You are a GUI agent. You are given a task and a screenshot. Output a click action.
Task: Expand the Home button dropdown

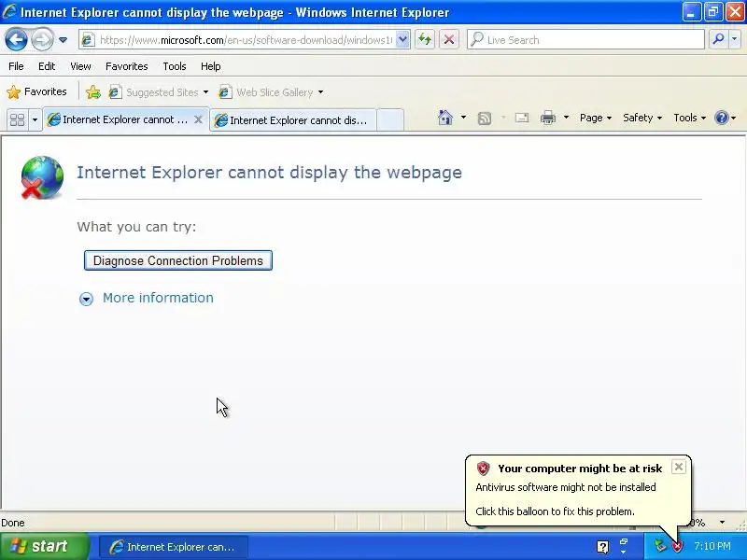coord(463,118)
